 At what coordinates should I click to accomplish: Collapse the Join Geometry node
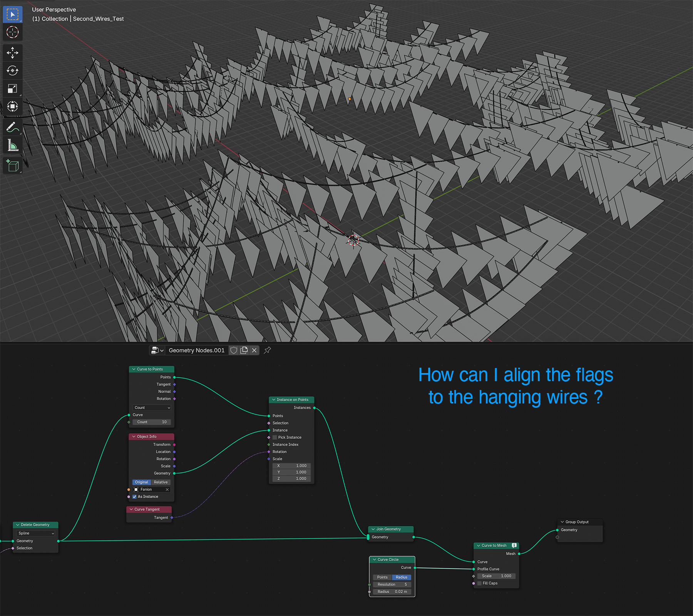point(373,529)
